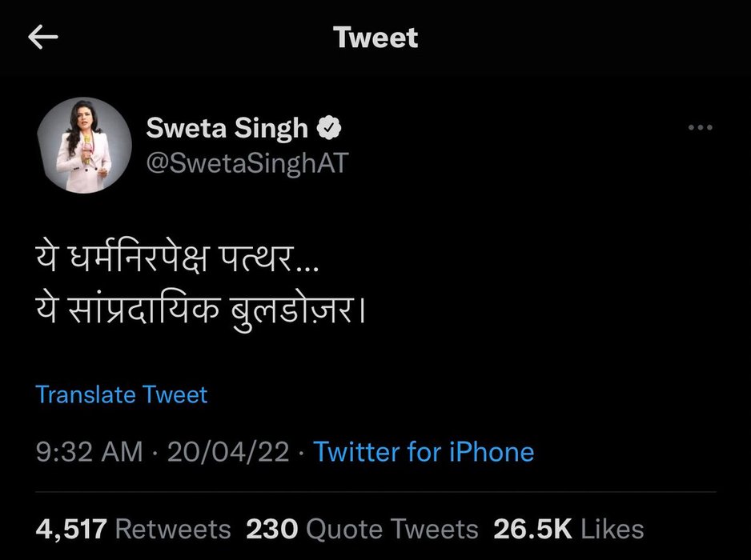Open the three-dot more options menu
Image resolution: width=751 pixels, height=560 pixels.
[x=700, y=128]
